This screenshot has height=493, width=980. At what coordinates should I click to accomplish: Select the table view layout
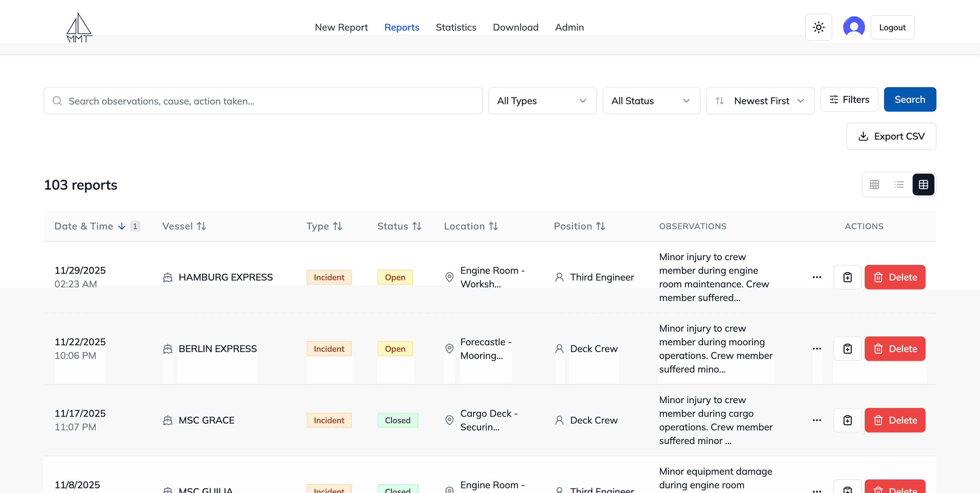pos(923,185)
